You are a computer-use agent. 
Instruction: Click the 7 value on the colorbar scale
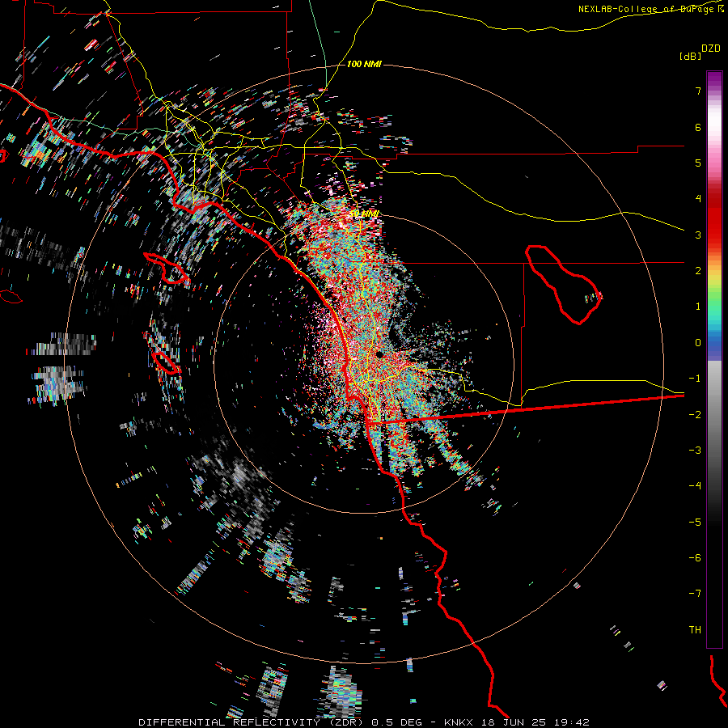tap(698, 91)
